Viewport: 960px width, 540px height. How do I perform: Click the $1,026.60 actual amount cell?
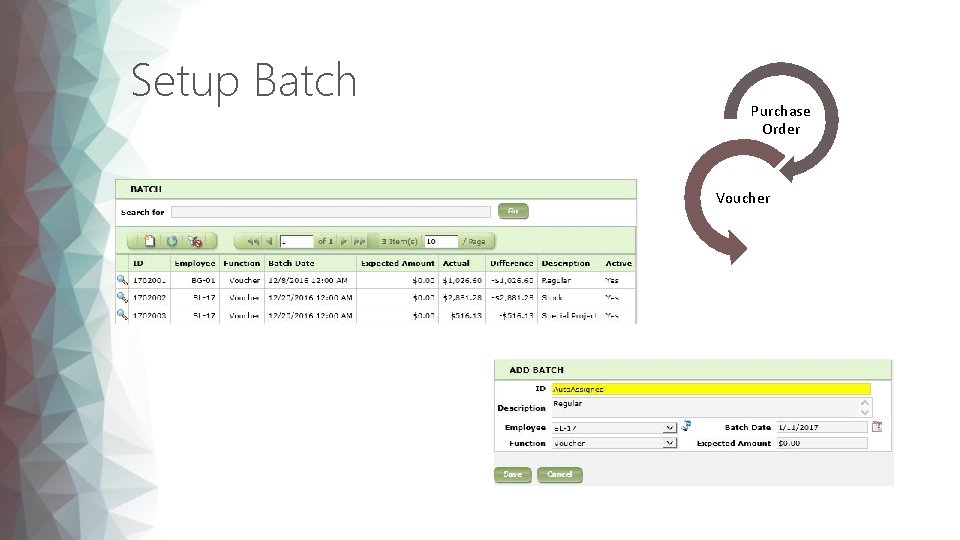click(x=462, y=280)
